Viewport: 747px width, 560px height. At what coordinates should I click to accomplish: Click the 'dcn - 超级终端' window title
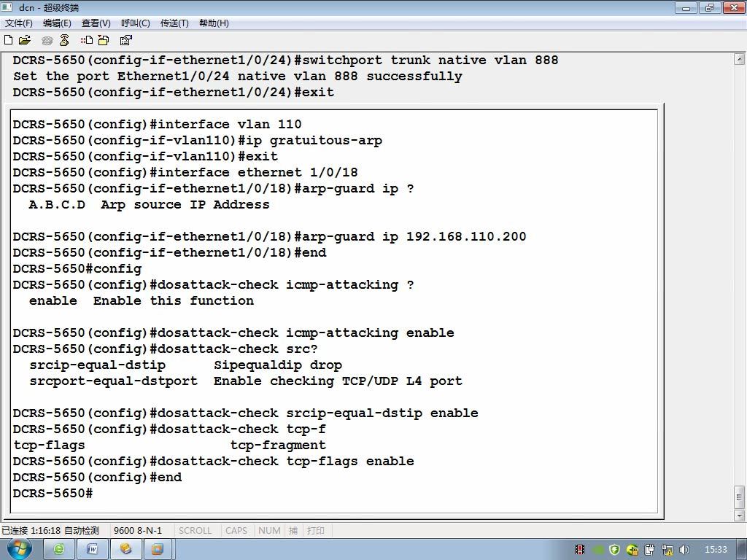(49, 7)
